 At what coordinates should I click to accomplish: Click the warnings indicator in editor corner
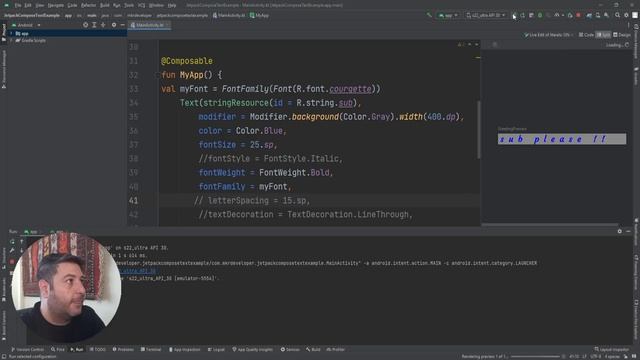[x=461, y=44]
